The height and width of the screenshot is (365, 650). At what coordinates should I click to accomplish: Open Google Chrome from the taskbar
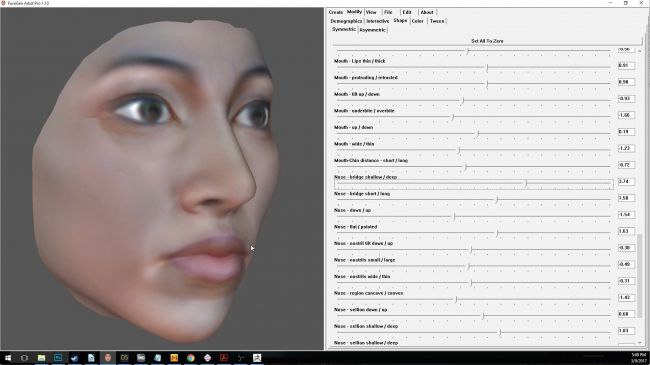190,358
